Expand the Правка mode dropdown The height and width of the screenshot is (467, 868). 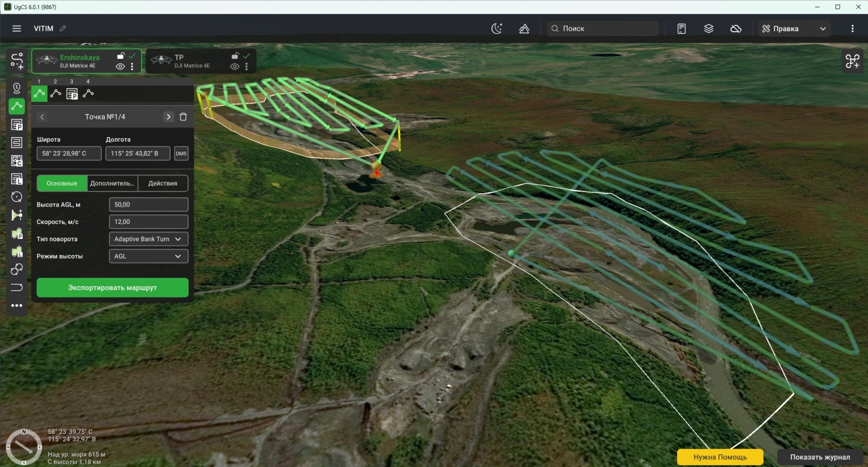[x=795, y=28]
